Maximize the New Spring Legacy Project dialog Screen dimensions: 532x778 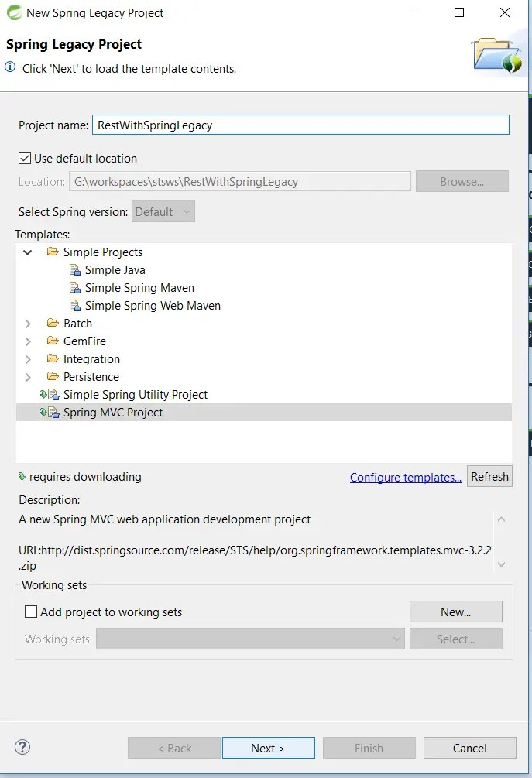click(459, 12)
